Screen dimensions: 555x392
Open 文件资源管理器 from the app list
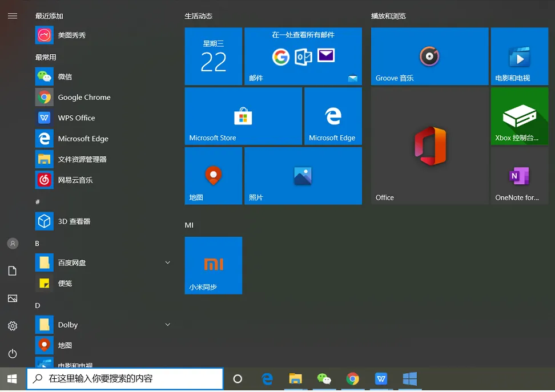point(103,159)
